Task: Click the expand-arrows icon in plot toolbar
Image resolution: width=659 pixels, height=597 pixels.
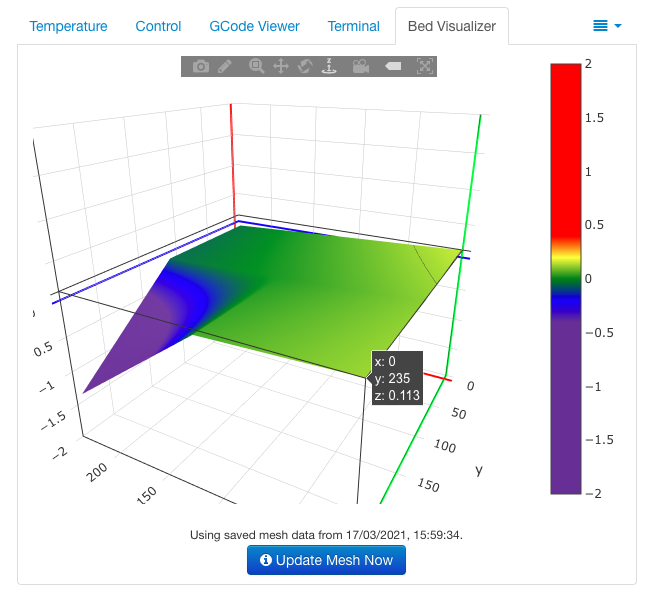Action: point(425,66)
